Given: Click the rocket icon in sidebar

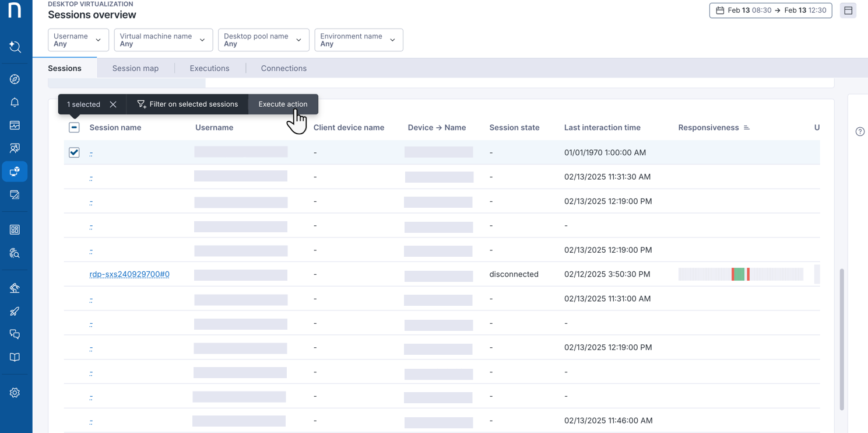Looking at the screenshot, I should click(x=15, y=311).
